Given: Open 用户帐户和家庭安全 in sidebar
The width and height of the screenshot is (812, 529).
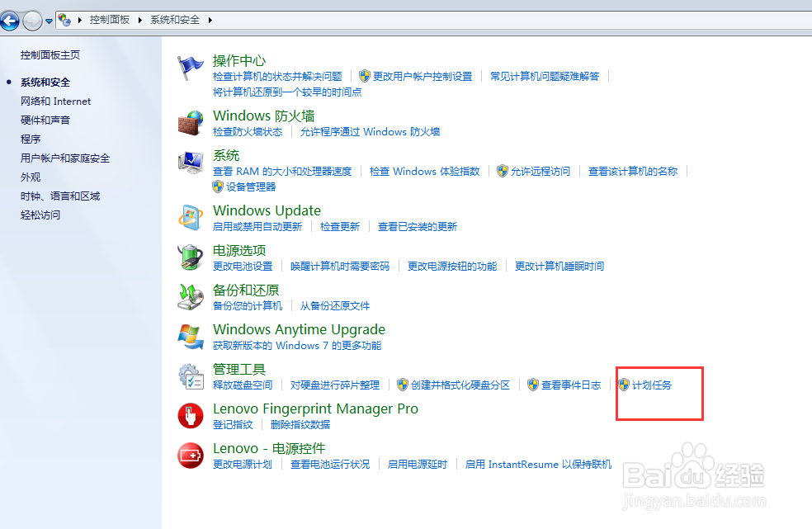Looking at the screenshot, I should (65, 158).
